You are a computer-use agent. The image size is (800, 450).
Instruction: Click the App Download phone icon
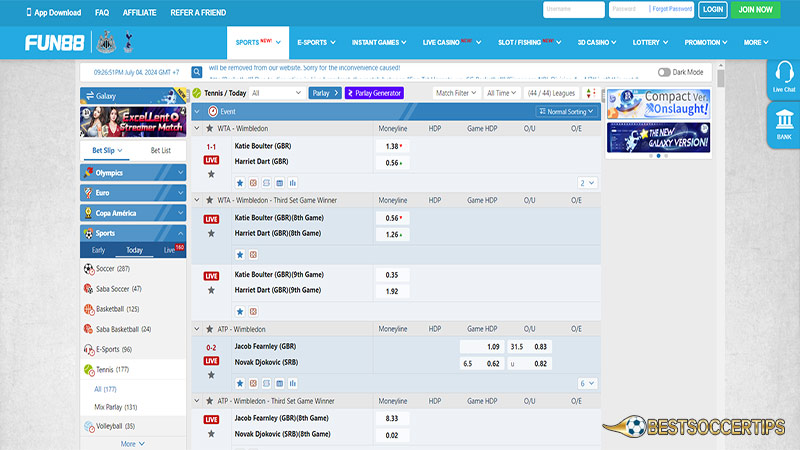[x=29, y=12]
